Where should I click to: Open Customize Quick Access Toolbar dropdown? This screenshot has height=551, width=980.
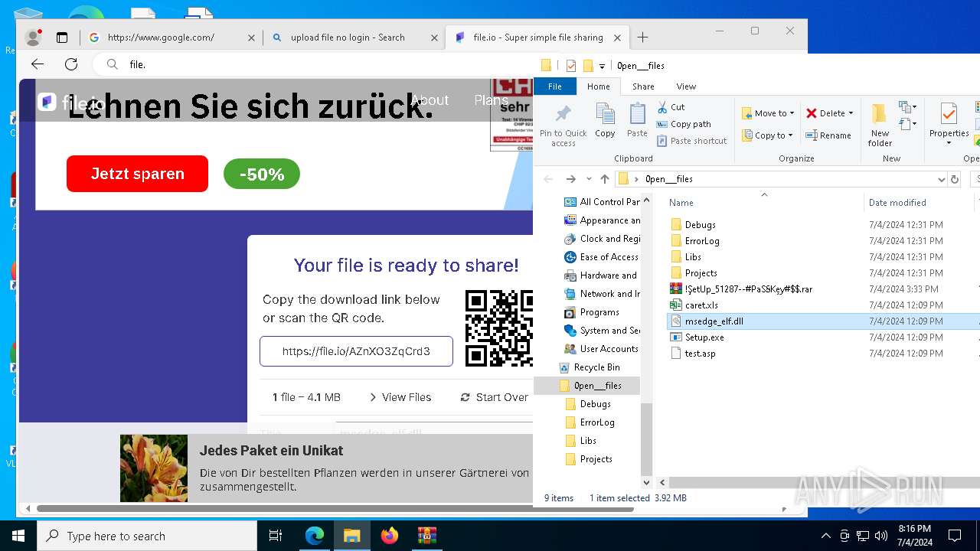[x=602, y=66]
